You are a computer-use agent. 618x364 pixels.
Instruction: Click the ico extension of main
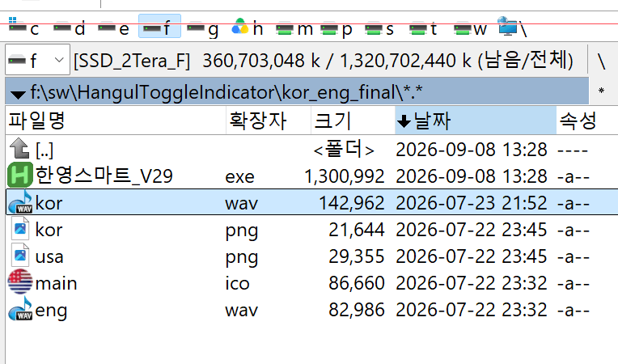click(237, 283)
